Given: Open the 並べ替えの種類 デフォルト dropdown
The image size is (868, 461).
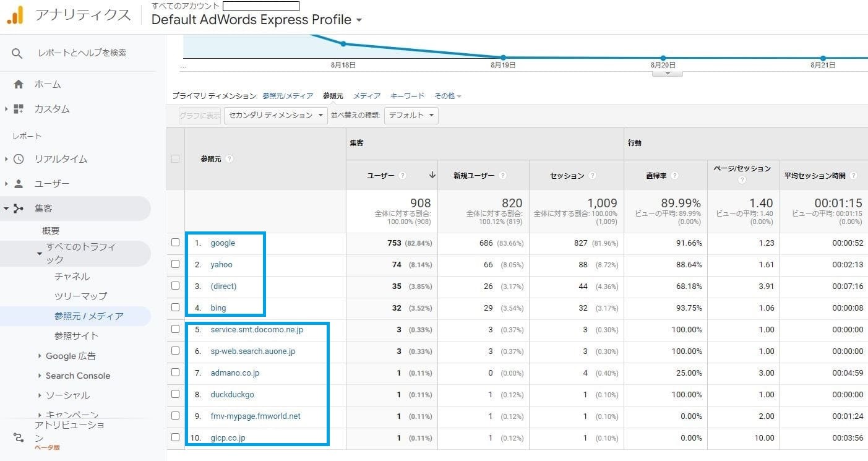Looking at the screenshot, I should (410, 115).
